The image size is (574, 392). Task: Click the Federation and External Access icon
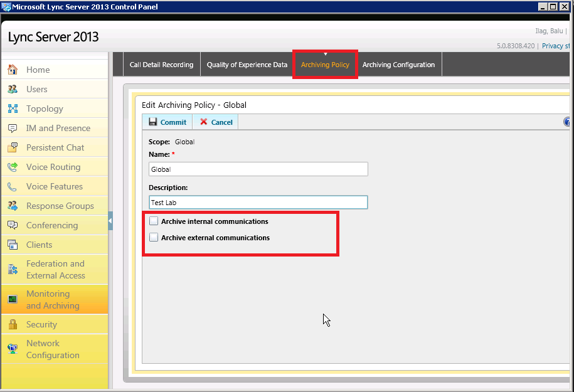13,270
